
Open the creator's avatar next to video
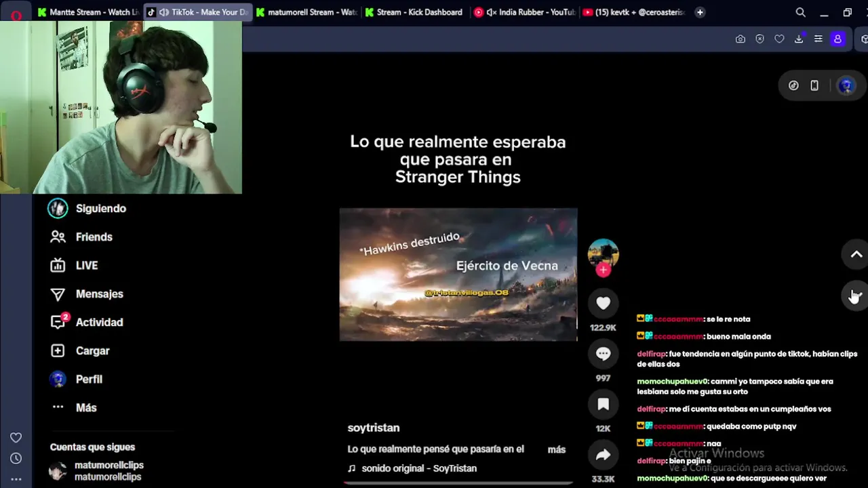coord(603,253)
